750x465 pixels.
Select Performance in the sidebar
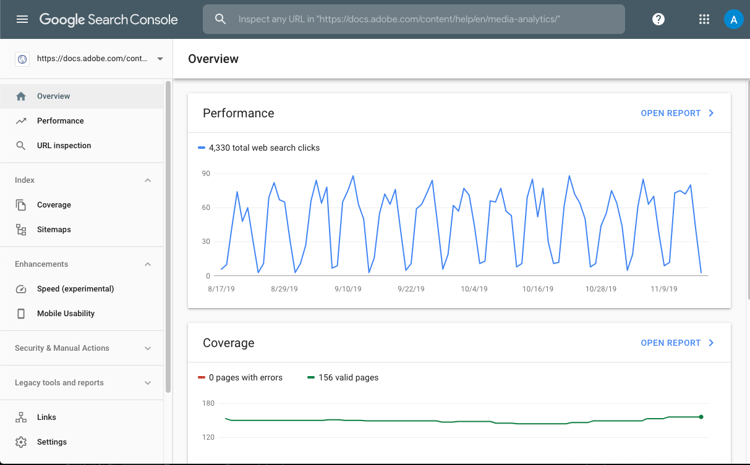[x=82, y=121]
